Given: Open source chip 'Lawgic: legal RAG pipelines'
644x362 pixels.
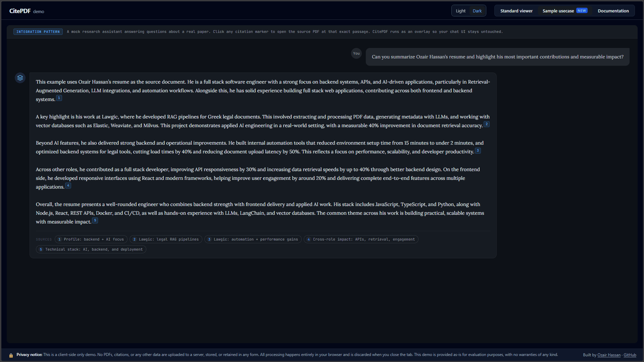Looking at the screenshot, I should (166, 239).
